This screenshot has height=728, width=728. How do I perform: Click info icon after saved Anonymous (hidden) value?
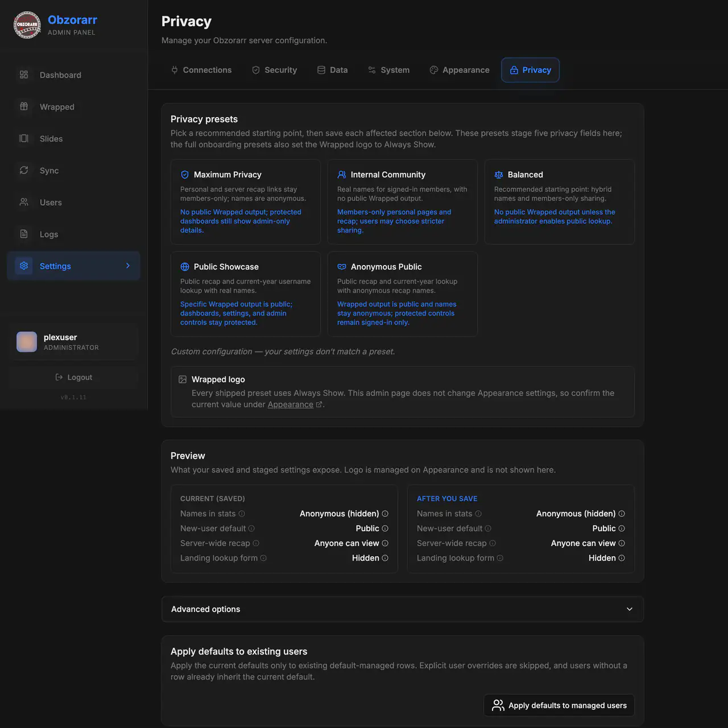pos(385,514)
